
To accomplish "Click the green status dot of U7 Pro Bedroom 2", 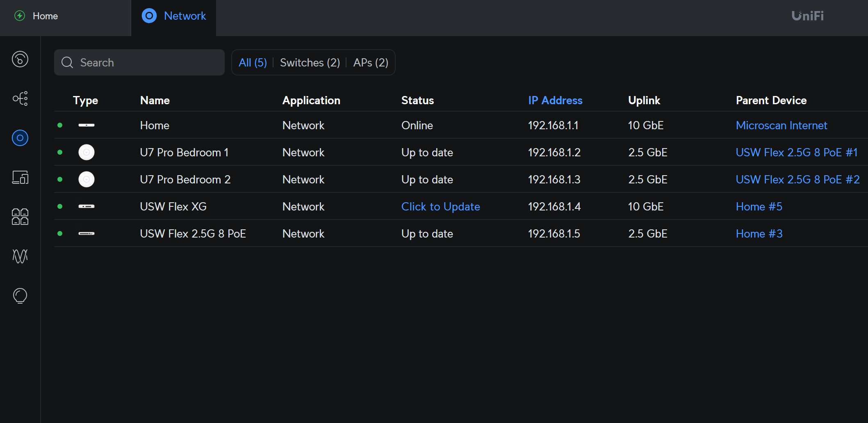I will click(x=60, y=179).
